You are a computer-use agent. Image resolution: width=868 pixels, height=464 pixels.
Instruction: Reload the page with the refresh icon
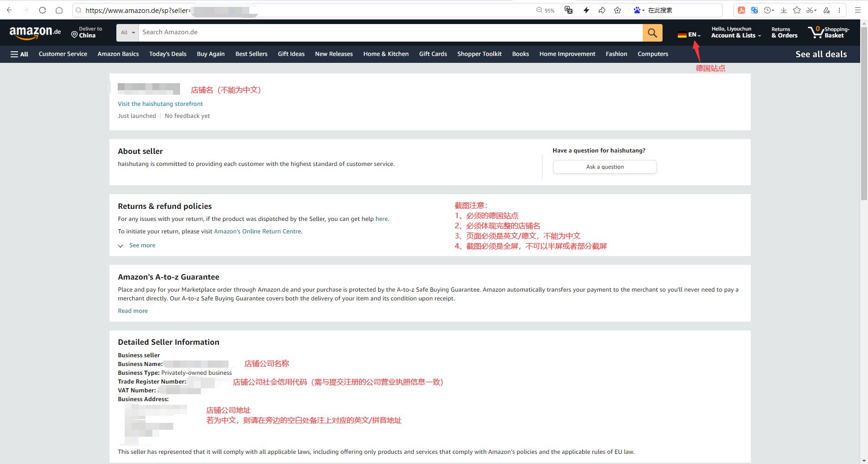point(42,10)
